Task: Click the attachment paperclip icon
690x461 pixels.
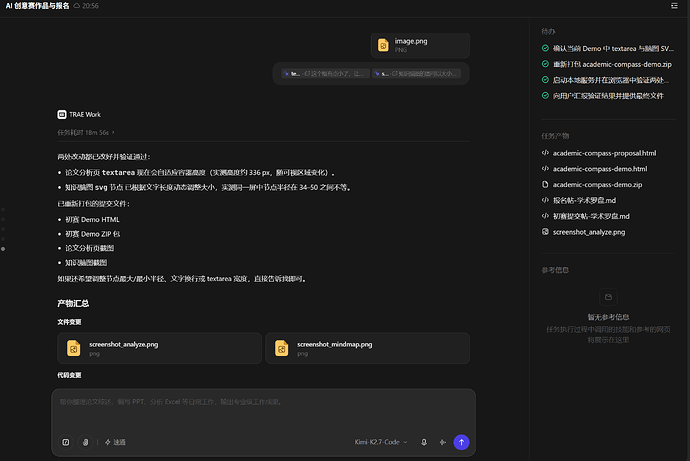Action: [x=85, y=442]
